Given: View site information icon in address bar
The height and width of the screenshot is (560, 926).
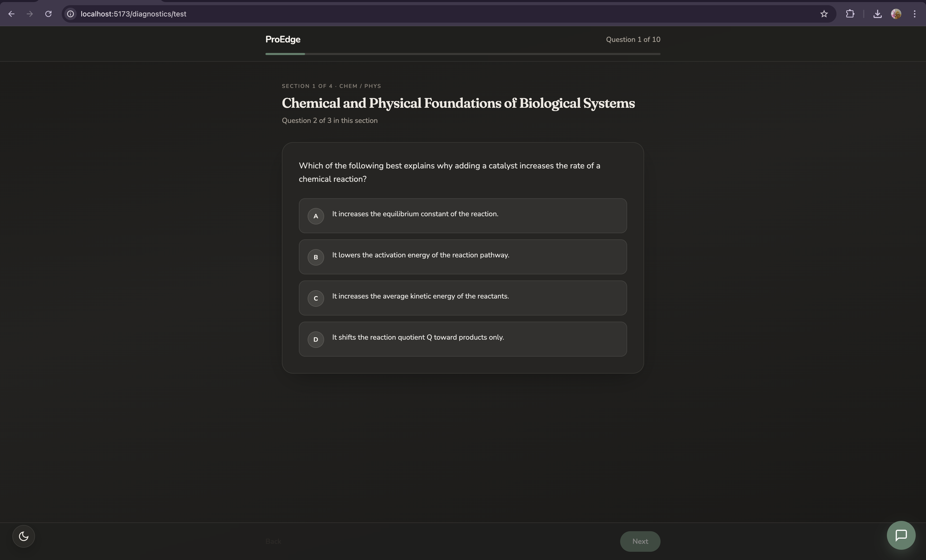Looking at the screenshot, I should coord(70,14).
